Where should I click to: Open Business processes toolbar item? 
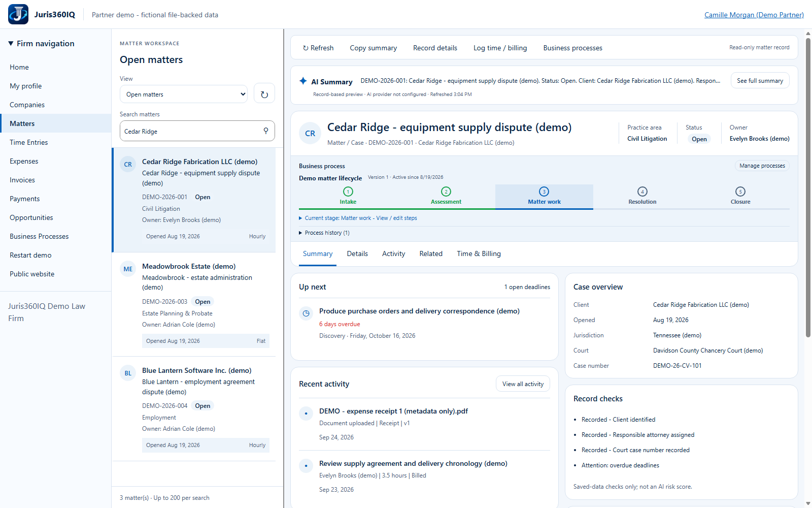572,48
